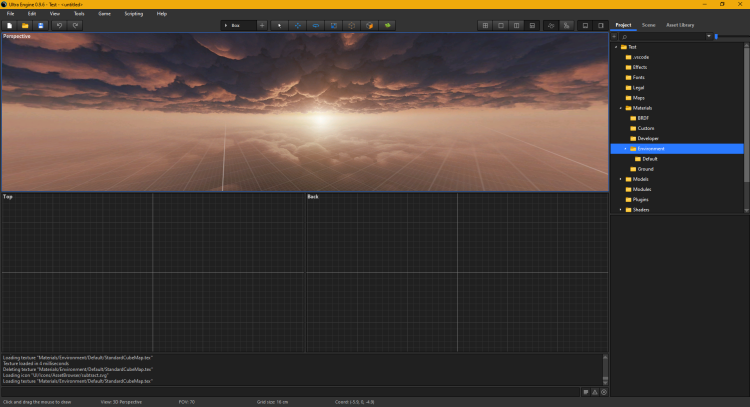Switch to the single-viewport layout
The width and height of the screenshot is (750, 407).
tap(501, 25)
